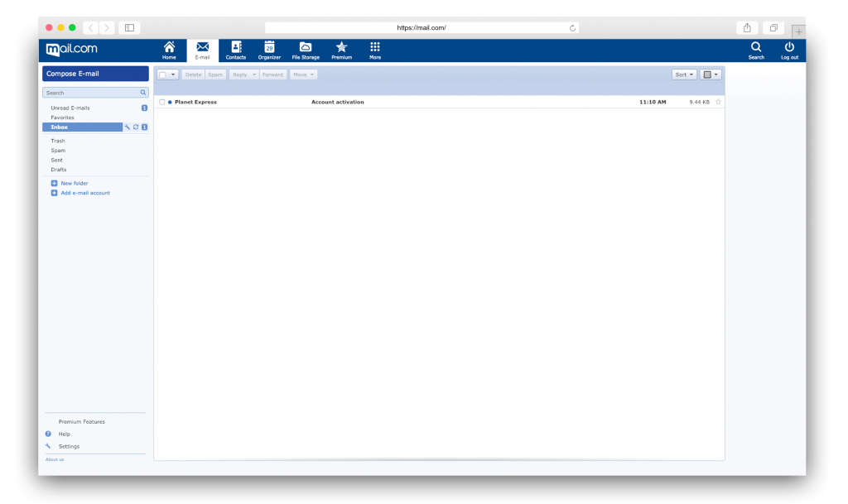Click the 9.44 KB size value

699,102
